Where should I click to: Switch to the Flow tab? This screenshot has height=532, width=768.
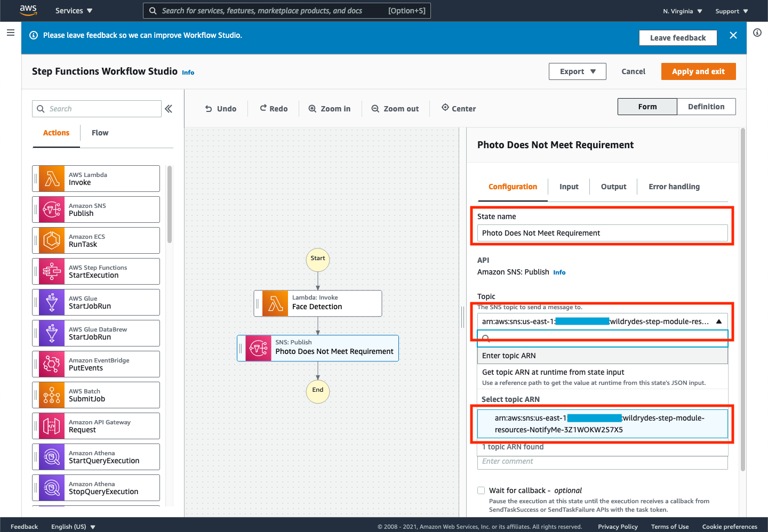pyautogui.click(x=100, y=133)
